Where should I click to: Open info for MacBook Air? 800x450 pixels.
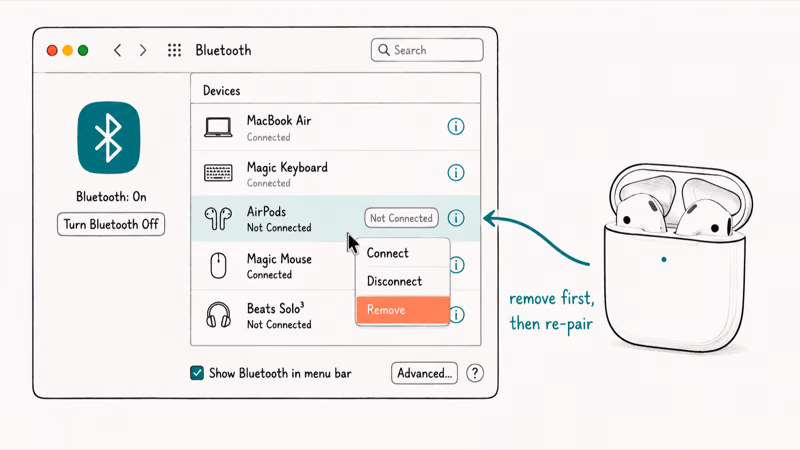point(456,126)
